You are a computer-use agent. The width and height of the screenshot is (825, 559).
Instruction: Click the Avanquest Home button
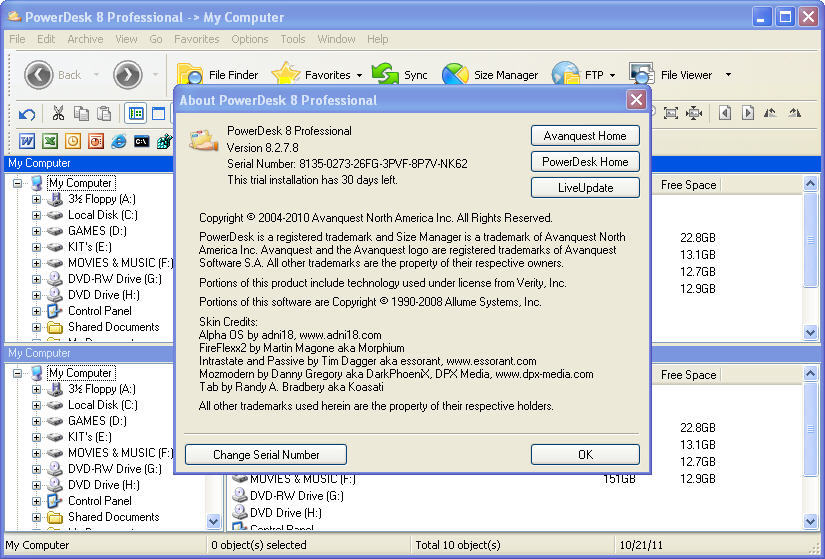[585, 136]
